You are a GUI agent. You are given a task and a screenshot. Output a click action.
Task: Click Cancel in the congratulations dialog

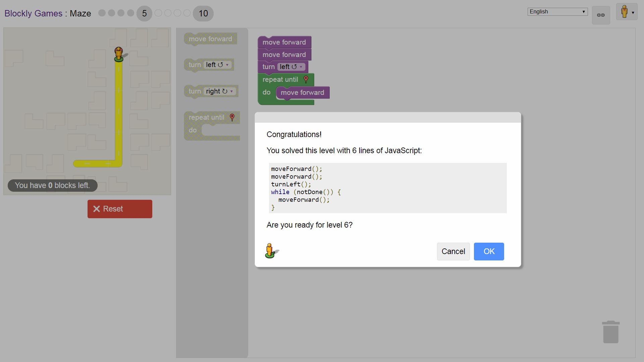tap(453, 251)
